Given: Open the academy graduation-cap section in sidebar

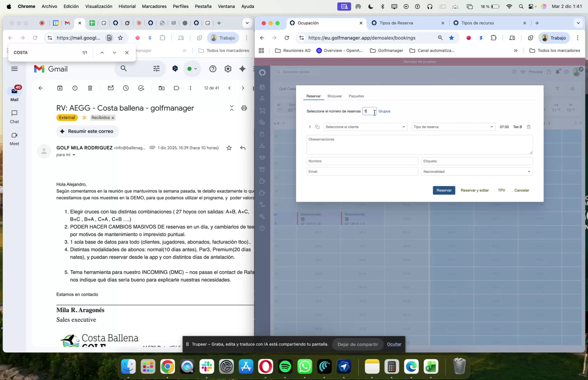Looking at the screenshot, I should pyautogui.click(x=262, y=157).
